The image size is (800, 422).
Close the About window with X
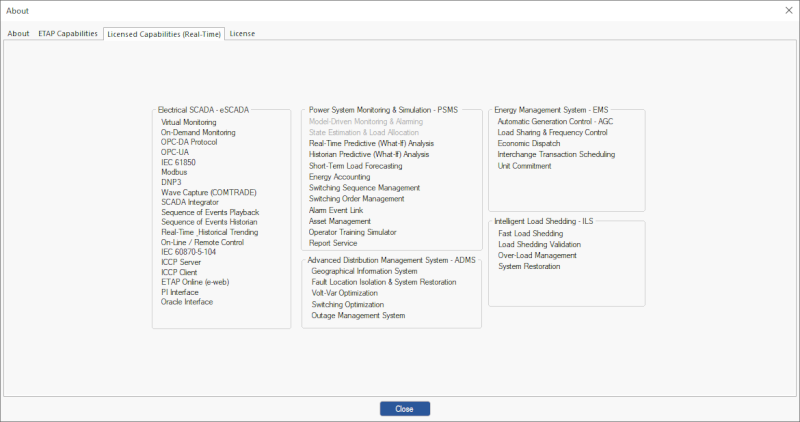788,10
